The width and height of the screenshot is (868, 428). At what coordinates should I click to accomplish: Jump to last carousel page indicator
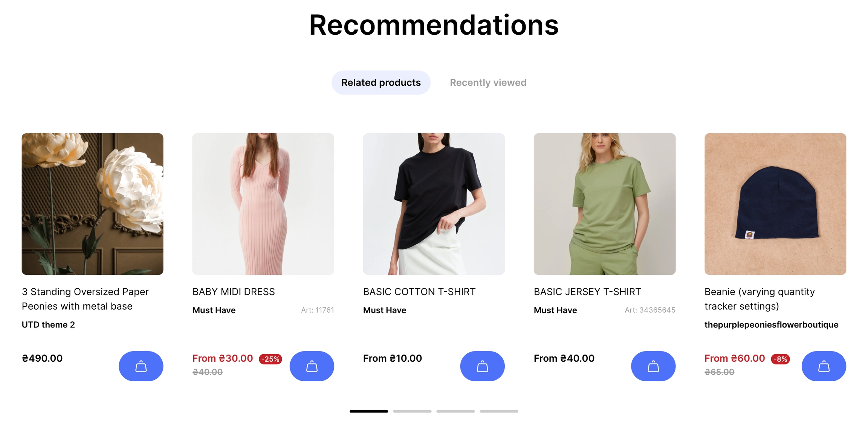pyautogui.click(x=499, y=411)
